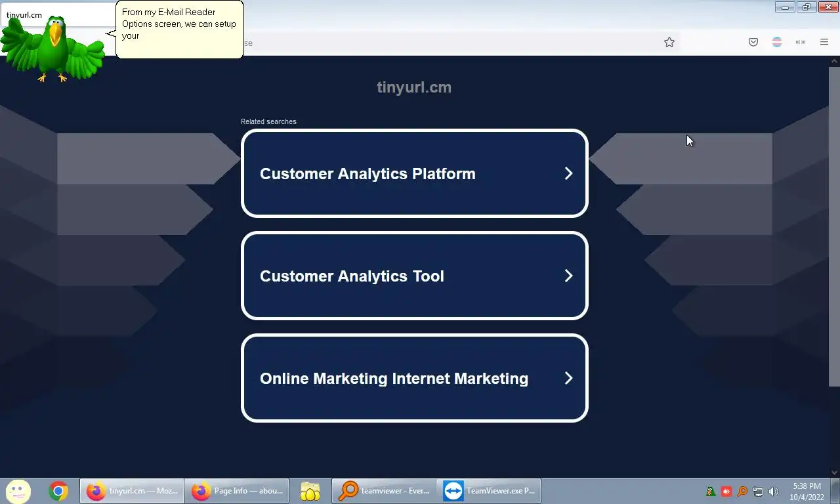Click the extension icon beside the flag
Viewport: 840px width, 504px height.
pos(801,42)
